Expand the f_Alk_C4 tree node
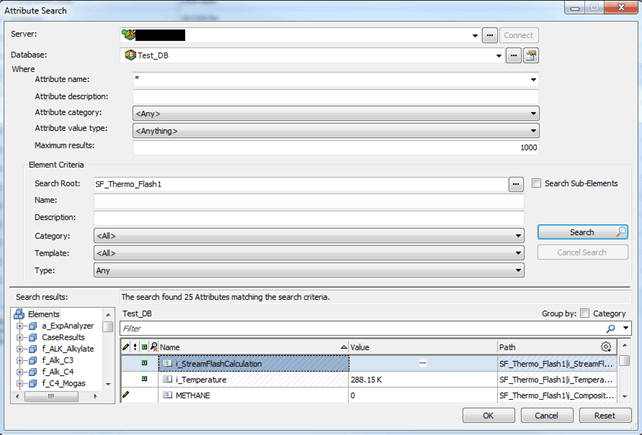This screenshot has width=642, height=435. (x=19, y=372)
